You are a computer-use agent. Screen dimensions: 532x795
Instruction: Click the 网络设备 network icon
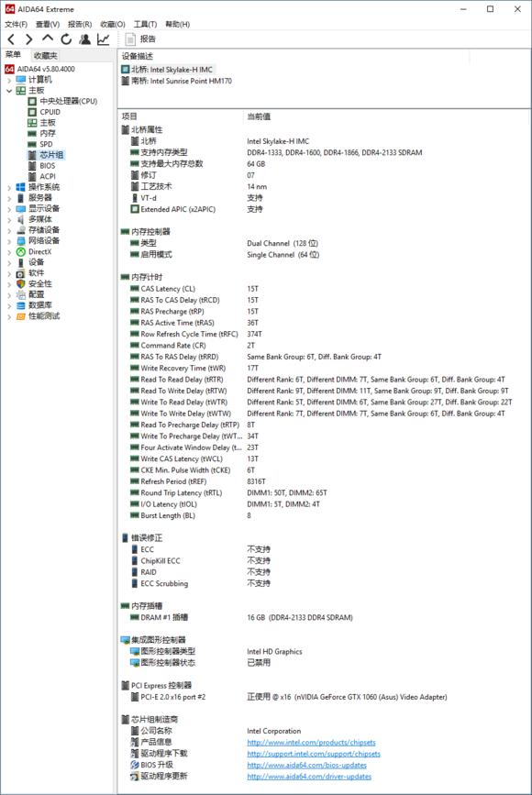(x=21, y=241)
